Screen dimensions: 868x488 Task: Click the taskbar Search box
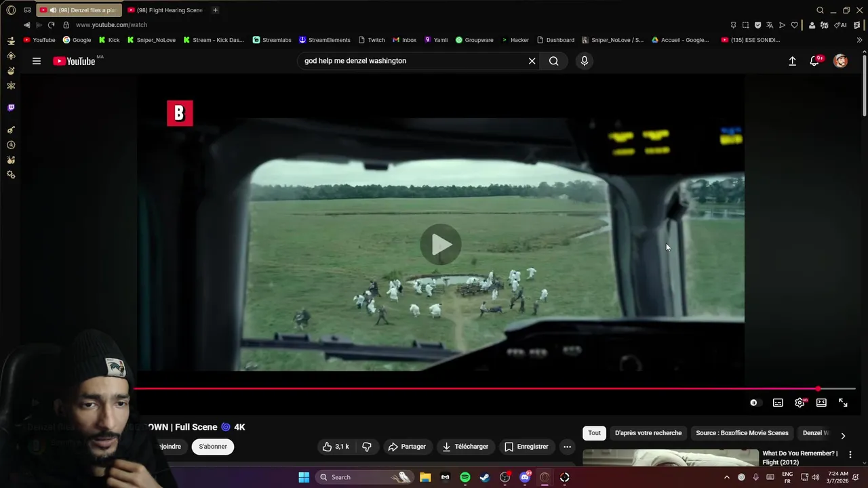(x=365, y=477)
